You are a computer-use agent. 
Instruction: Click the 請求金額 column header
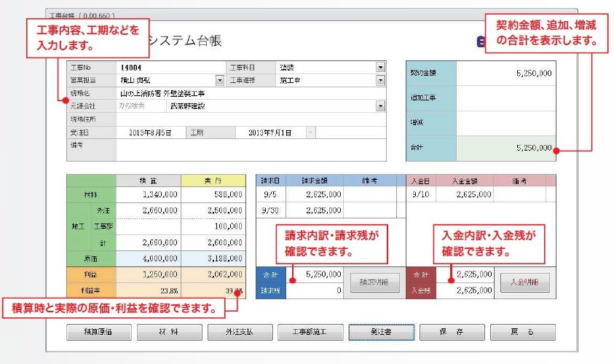[x=315, y=181]
